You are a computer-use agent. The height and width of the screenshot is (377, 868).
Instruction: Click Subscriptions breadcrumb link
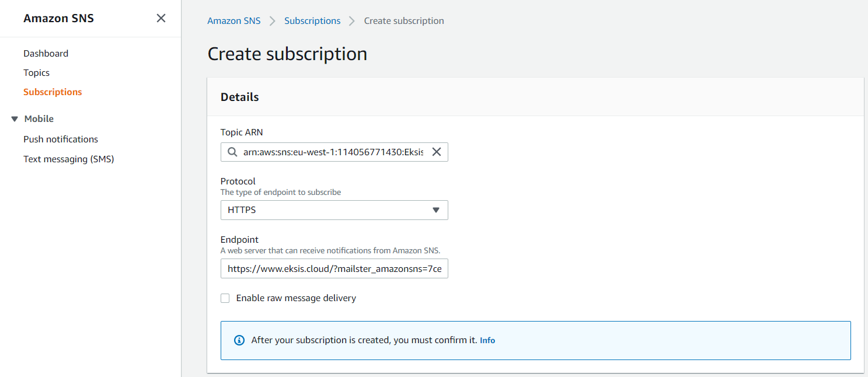point(312,20)
